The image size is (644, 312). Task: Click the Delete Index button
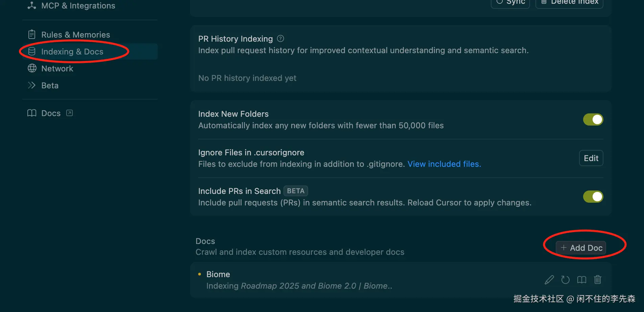570,3
